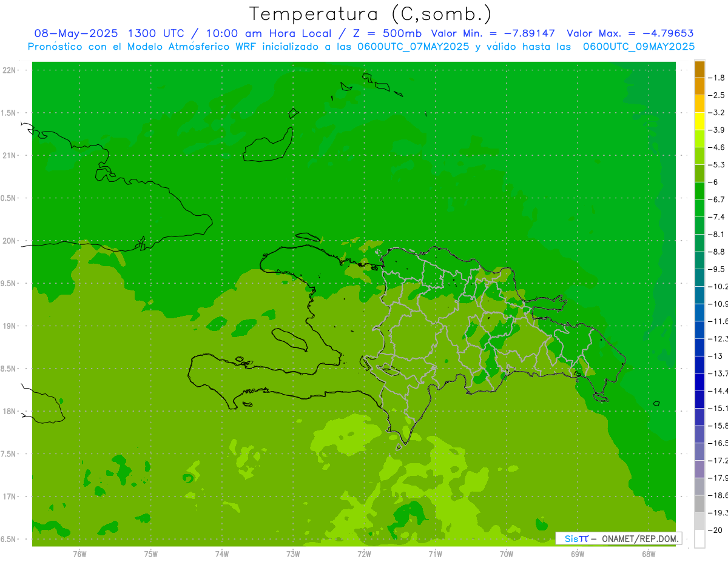
Task: Click the -5.3 colorbar label
Action: tap(716, 165)
